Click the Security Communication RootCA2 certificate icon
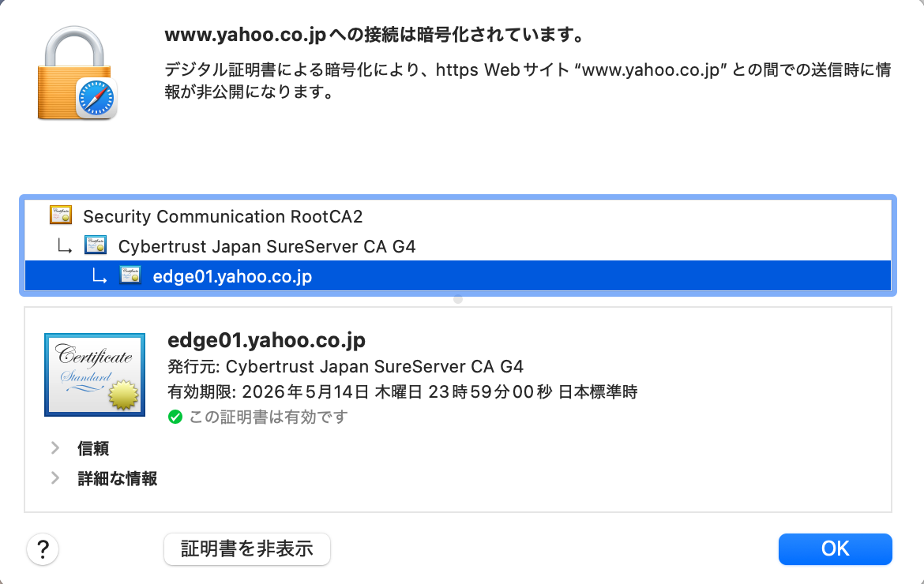 [61, 215]
